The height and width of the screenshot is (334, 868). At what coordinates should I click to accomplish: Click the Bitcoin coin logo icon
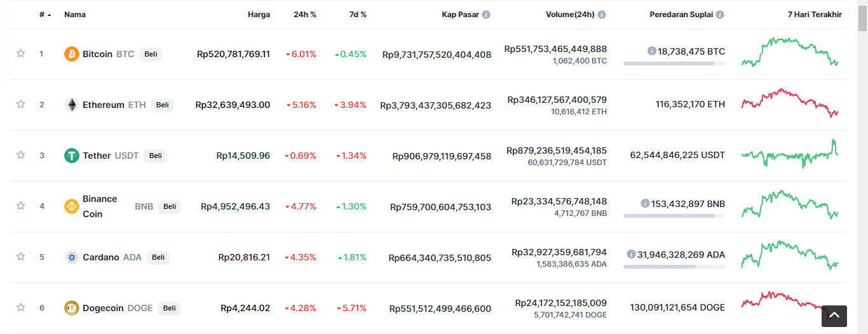(x=72, y=54)
